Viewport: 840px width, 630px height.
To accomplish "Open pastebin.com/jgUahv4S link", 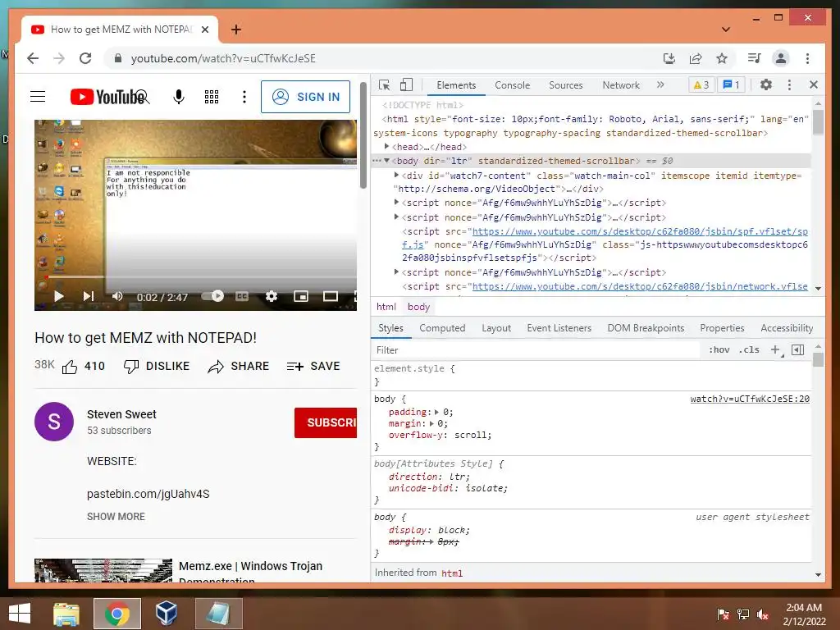I will click(x=148, y=494).
